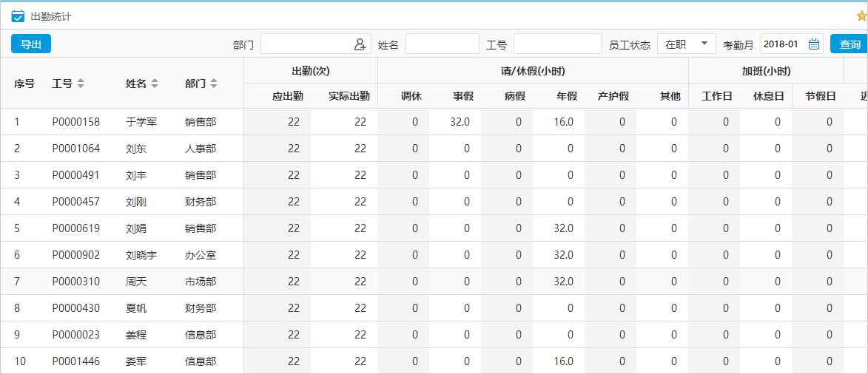Select the row for employee 于学军

[x=141, y=122]
